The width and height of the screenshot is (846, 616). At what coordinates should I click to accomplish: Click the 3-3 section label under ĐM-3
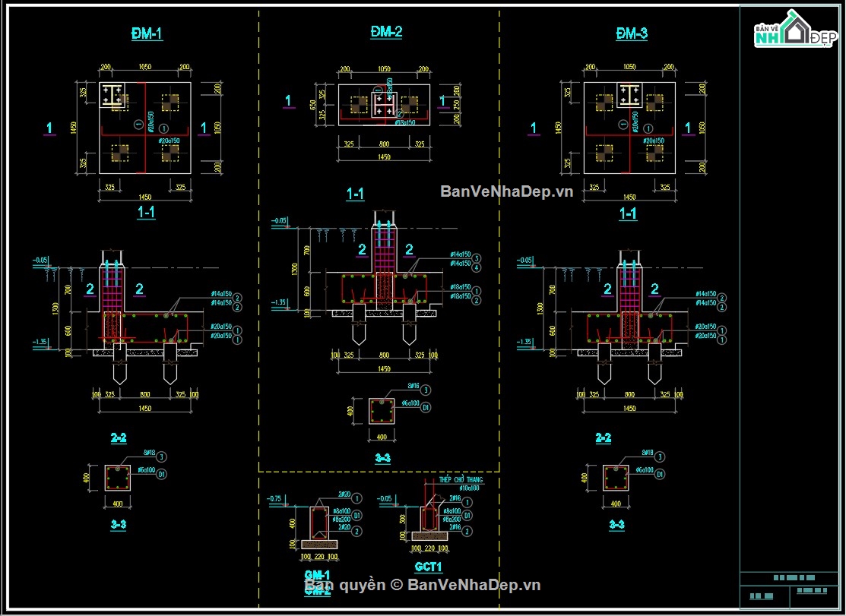pyautogui.click(x=616, y=524)
